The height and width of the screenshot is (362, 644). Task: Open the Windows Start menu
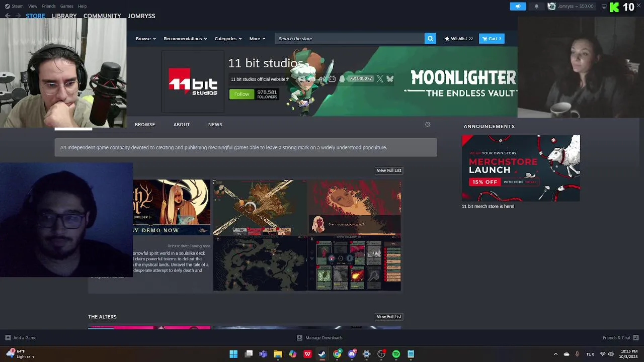(x=233, y=354)
